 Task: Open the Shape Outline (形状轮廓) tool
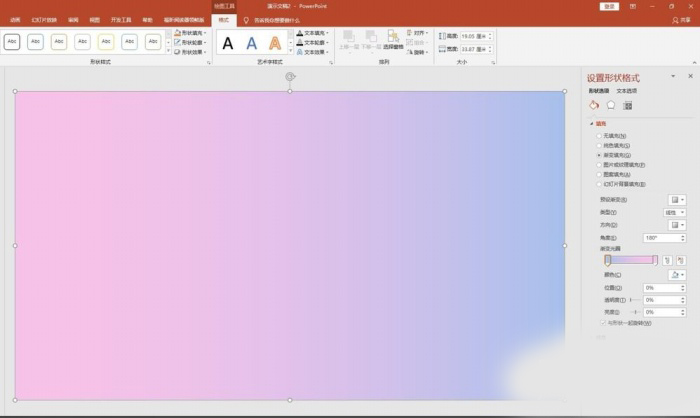pos(190,42)
